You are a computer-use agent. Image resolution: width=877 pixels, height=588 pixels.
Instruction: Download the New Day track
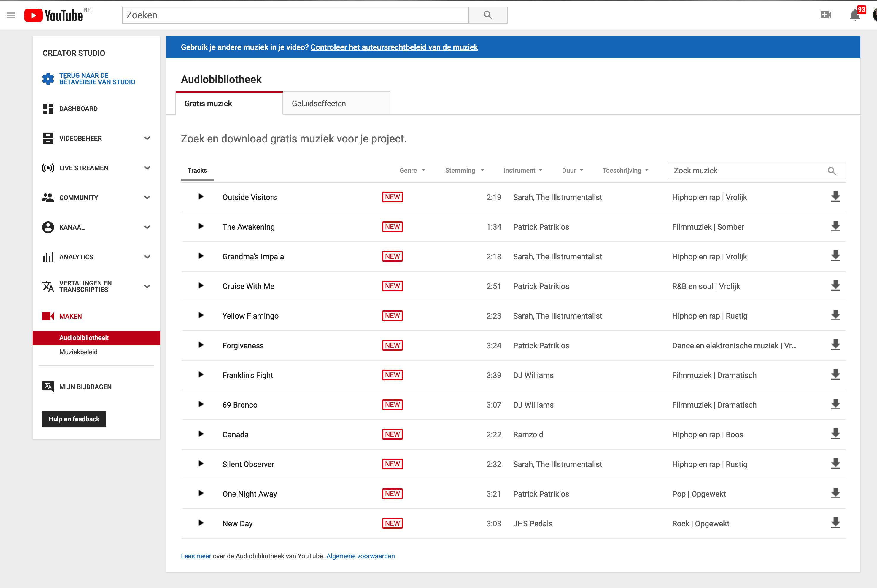pos(835,523)
